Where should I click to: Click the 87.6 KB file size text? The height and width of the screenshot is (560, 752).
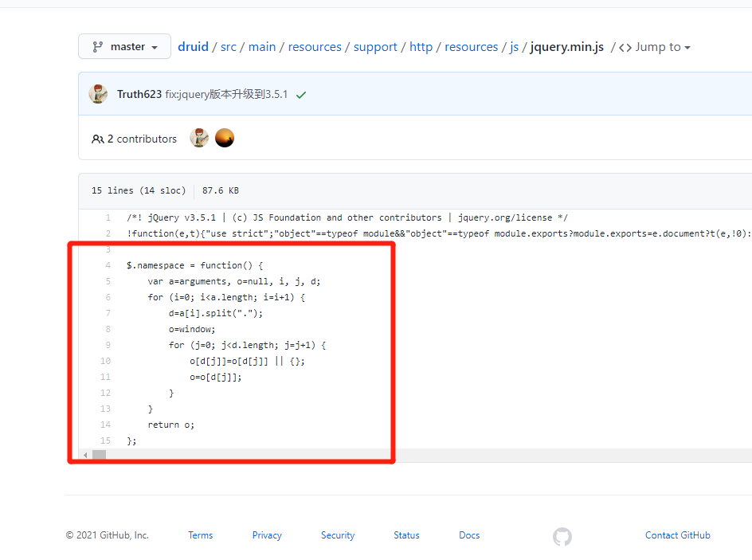[221, 190]
